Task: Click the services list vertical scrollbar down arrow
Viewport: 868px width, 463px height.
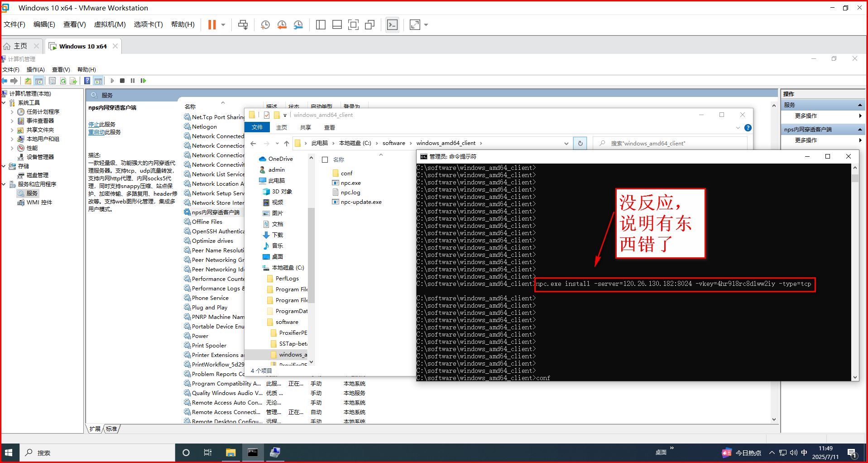Action: pyautogui.click(x=774, y=420)
